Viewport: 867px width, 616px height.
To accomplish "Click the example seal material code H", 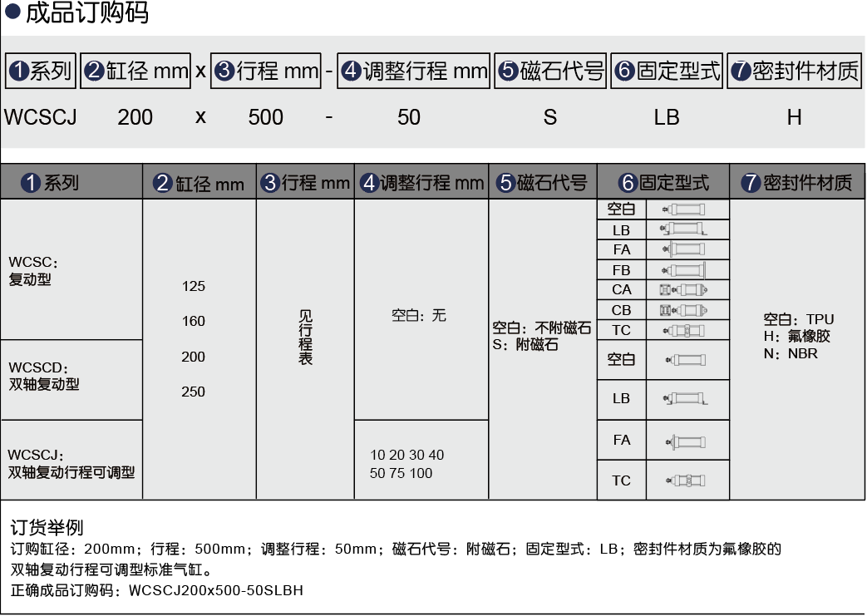I will coord(794,117).
